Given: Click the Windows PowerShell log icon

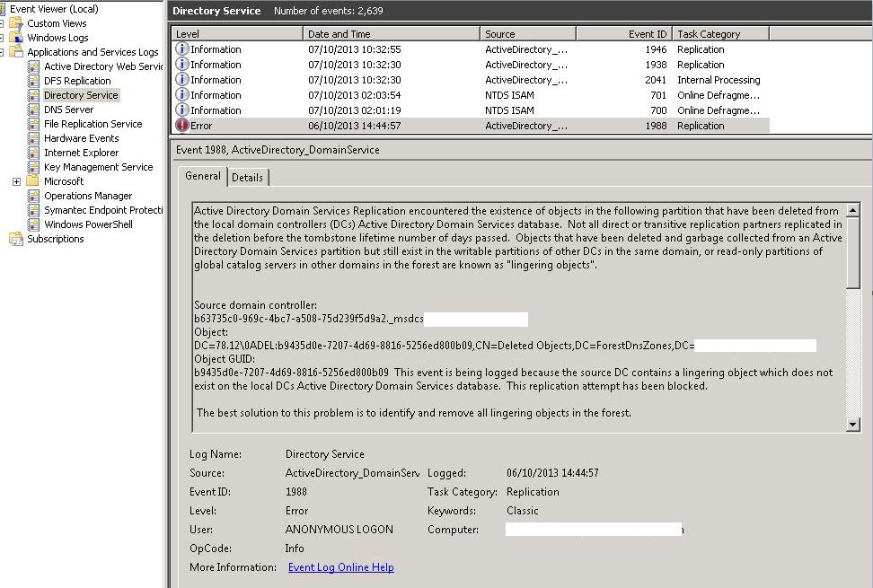Looking at the screenshot, I should coord(33,224).
